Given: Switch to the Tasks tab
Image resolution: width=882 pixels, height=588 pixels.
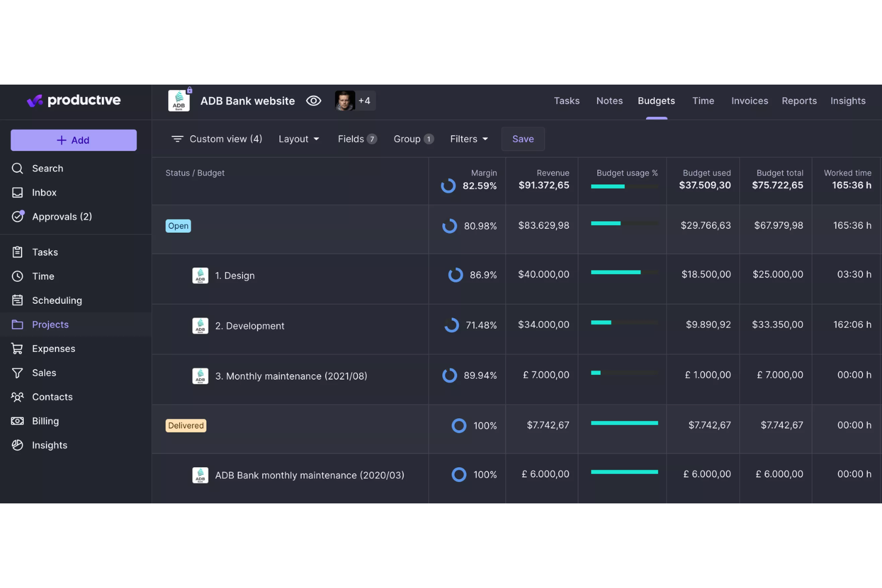Looking at the screenshot, I should [x=567, y=101].
